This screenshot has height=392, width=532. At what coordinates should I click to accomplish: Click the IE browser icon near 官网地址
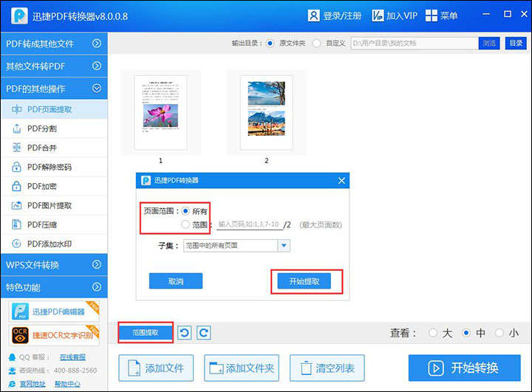click(x=13, y=384)
